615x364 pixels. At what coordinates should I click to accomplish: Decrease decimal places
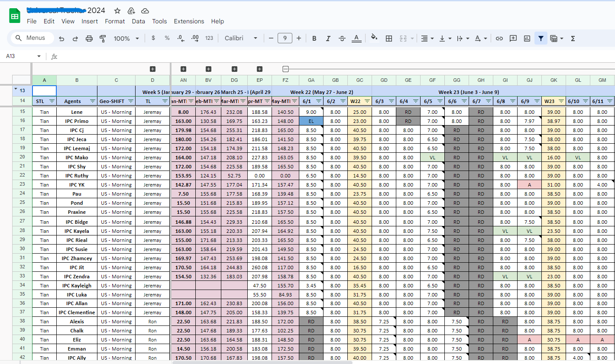click(181, 38)
